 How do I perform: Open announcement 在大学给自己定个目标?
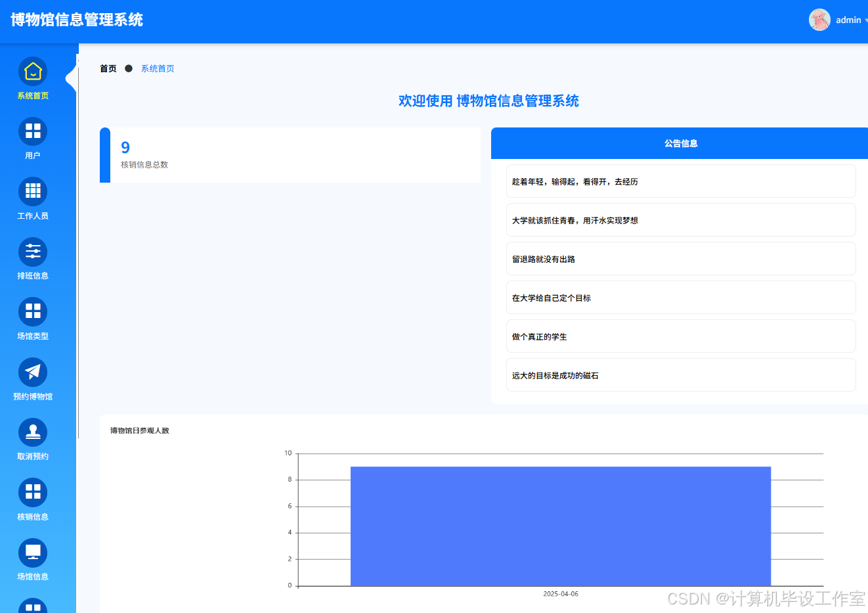click(x=681, y=298)
